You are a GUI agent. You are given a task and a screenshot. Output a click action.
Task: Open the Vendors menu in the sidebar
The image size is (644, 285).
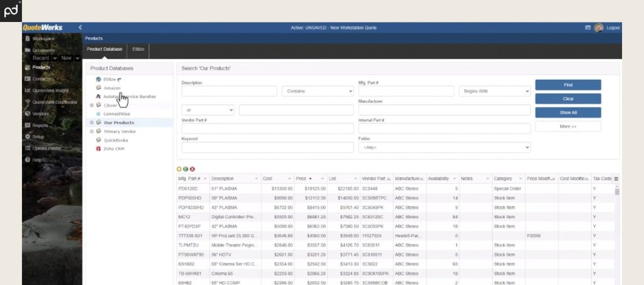point(40,113)
